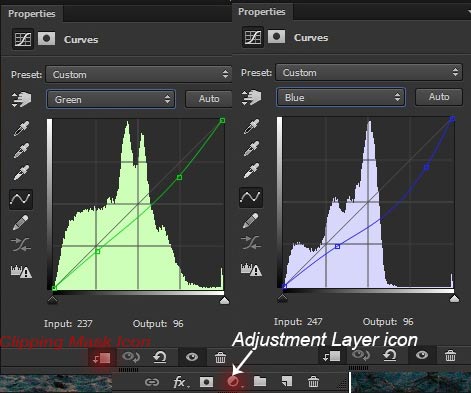Click the red-highlighted clipping mask icon
The width and height of the screenshot is (471, 393).
click(102, 358)
